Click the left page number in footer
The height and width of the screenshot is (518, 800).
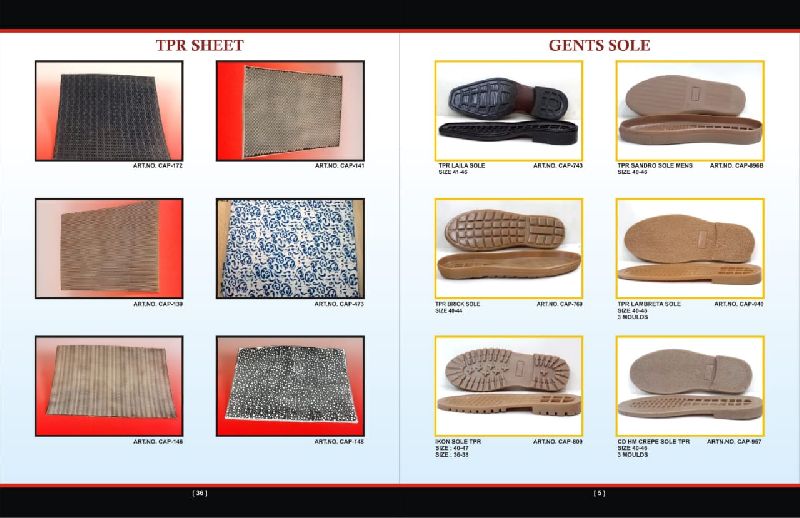coord(199,492)
